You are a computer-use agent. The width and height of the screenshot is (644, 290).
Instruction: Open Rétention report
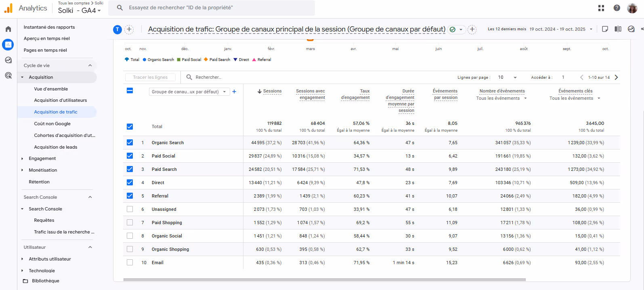tap(39, 182)
